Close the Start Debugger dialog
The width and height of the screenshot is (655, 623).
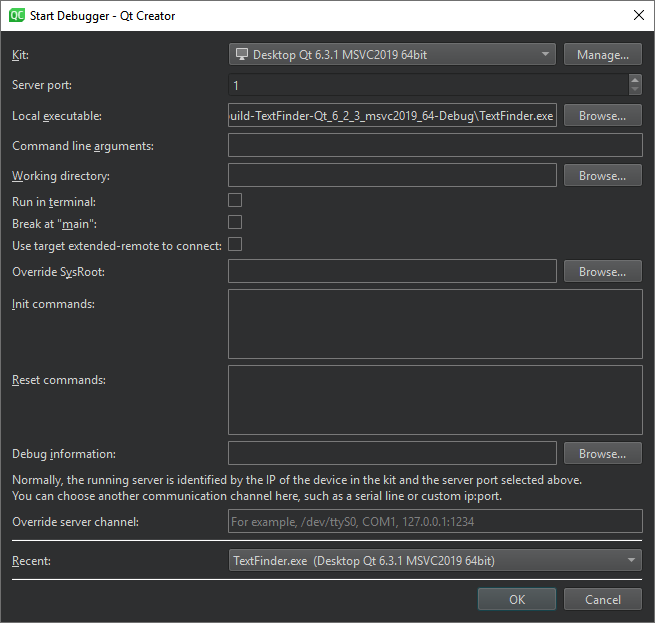[x=638, y=14]
